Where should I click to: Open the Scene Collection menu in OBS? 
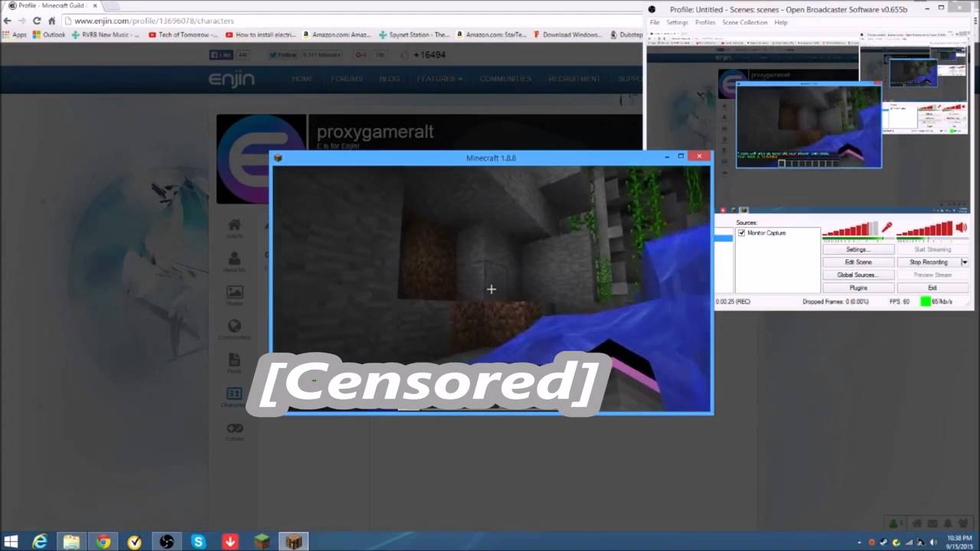pyautogui.click(x=744, y=22)
